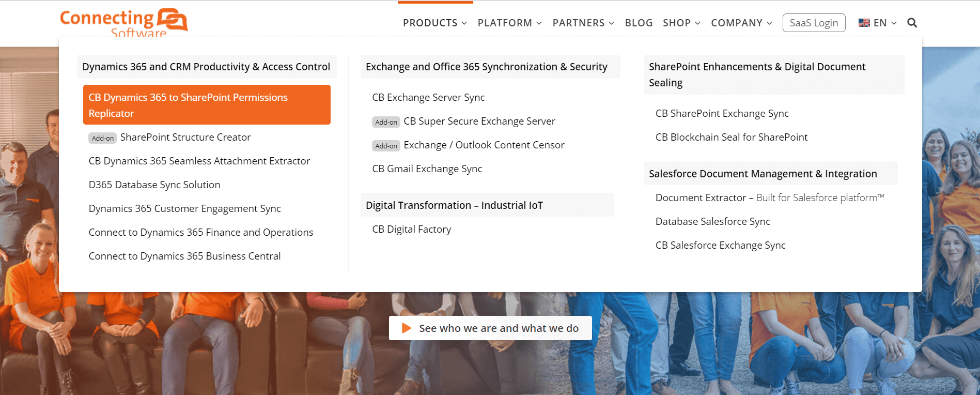Select CB Super Secure Exchange Server
The image size is (980, 395).
[x=479, y=121]
